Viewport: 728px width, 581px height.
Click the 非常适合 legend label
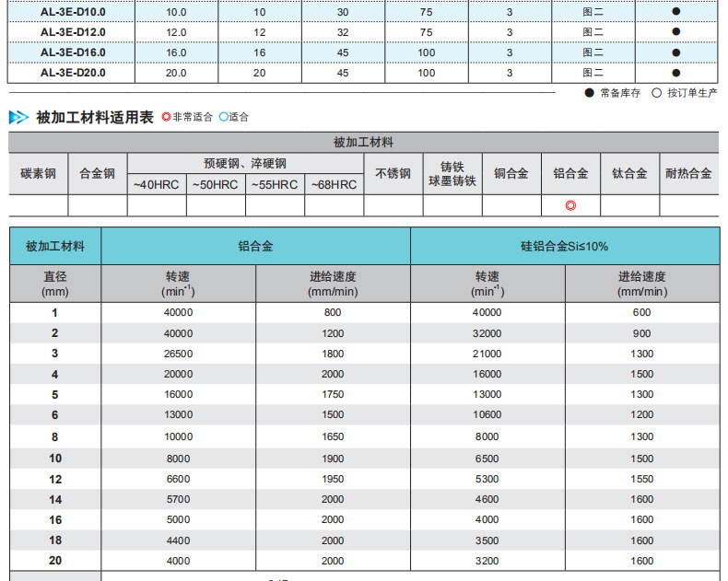pyautogui.click(x=193, y=117)
